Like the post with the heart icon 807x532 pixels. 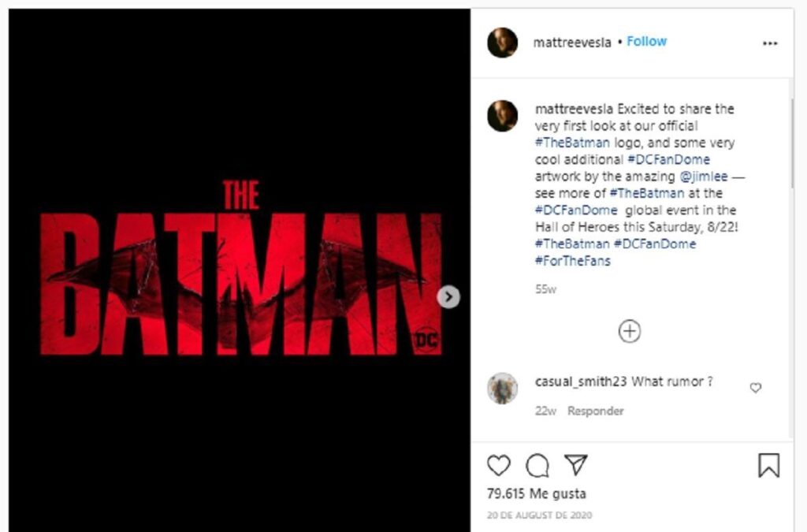(x=497, y=465)
